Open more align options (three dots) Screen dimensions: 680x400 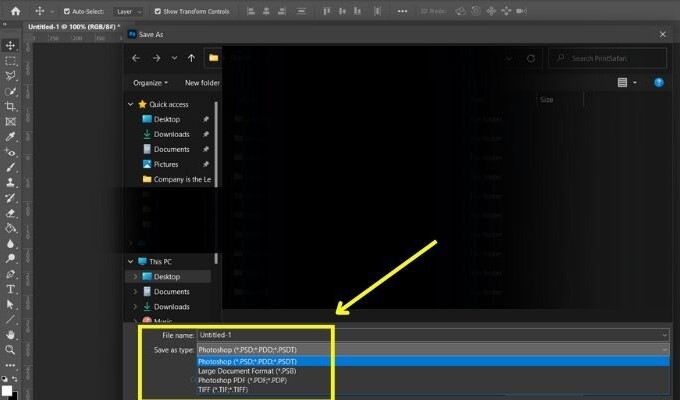[x=402, y=11]
